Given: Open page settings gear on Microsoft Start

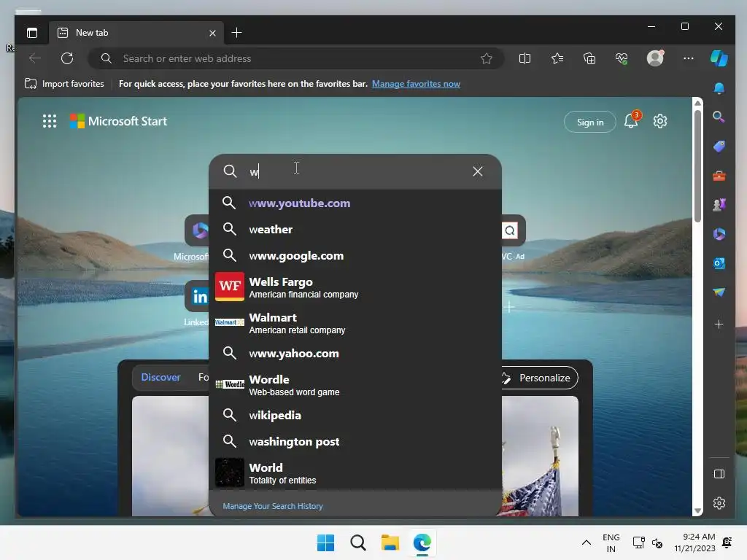Looking at the screenshot, I should pos(659,121).
